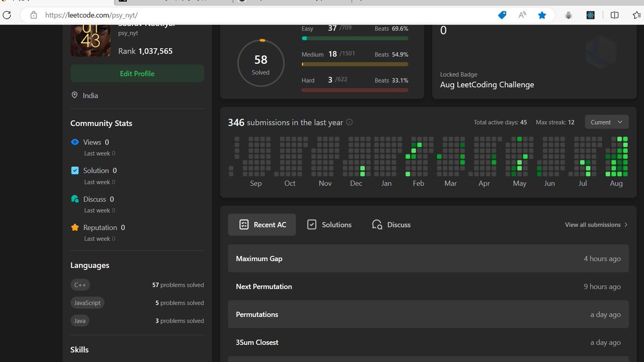Click the Aug month label in heatmap
The width and height of the screenshot is (644, 362).
coord(616,183)
